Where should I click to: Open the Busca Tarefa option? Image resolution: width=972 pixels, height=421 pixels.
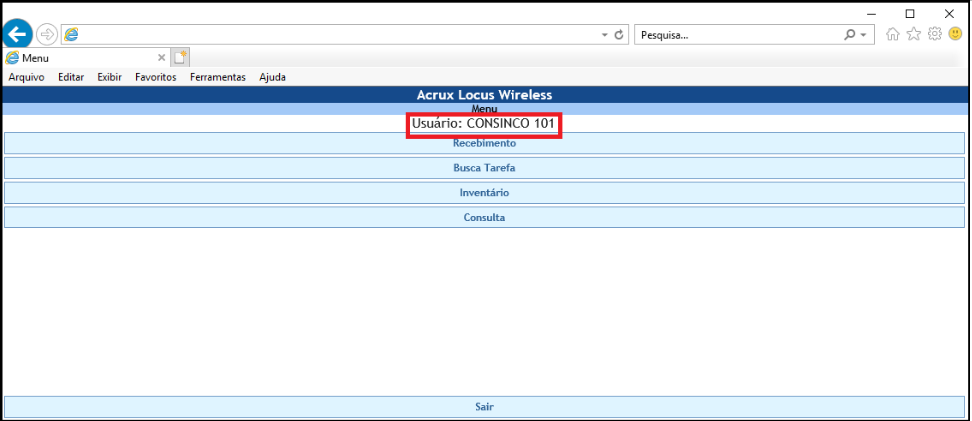coord(485,168)
